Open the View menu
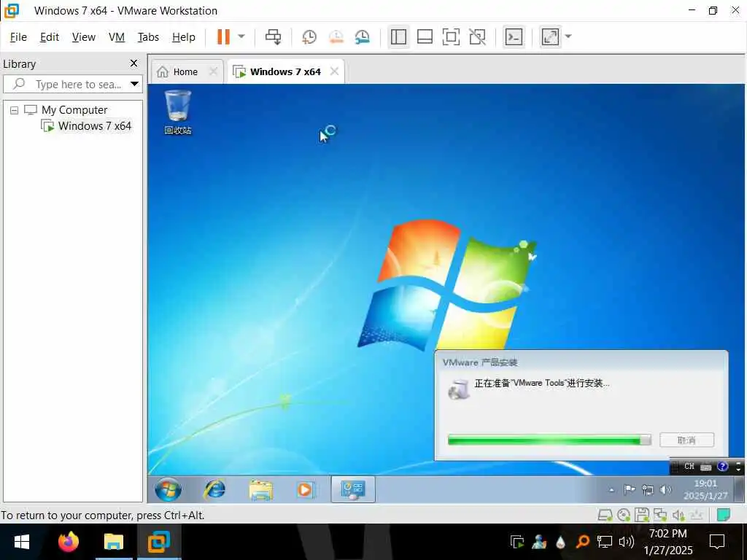This screenshot has width=747, height=560. [x=84, y=37]
